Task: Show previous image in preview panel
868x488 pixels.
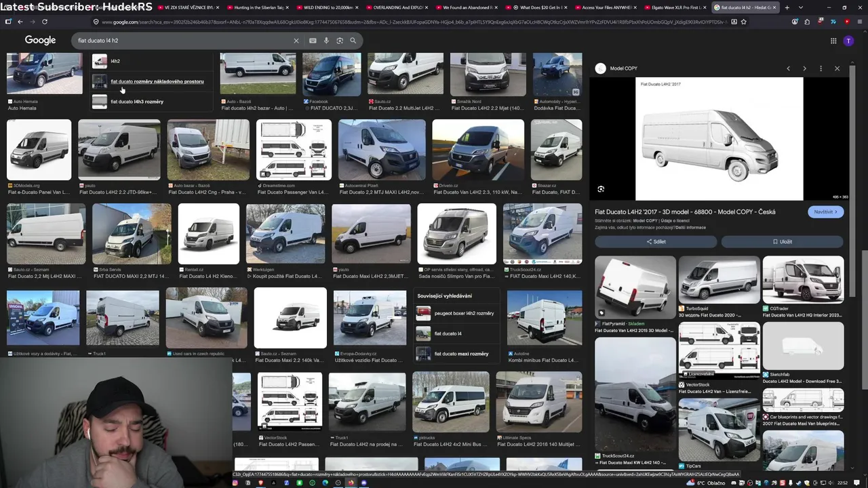Action: point(788,68)
